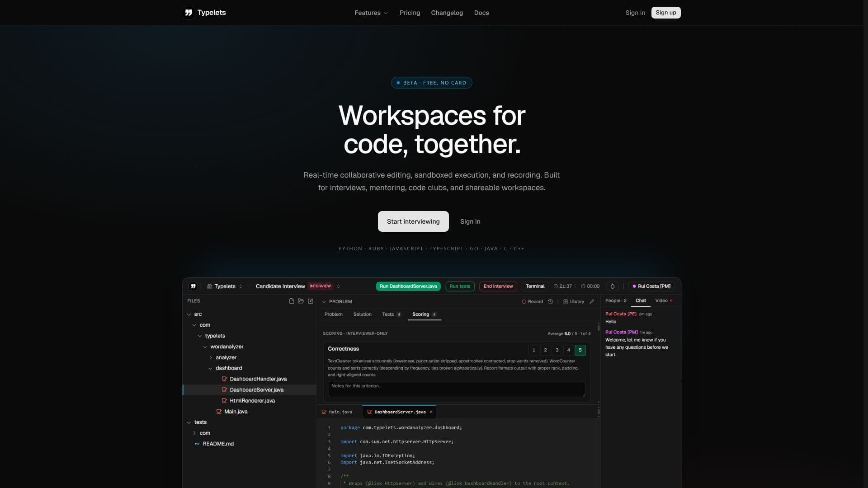
Task: Open the Candidate Interview workspace switcher
Action: tap(297, 286)
